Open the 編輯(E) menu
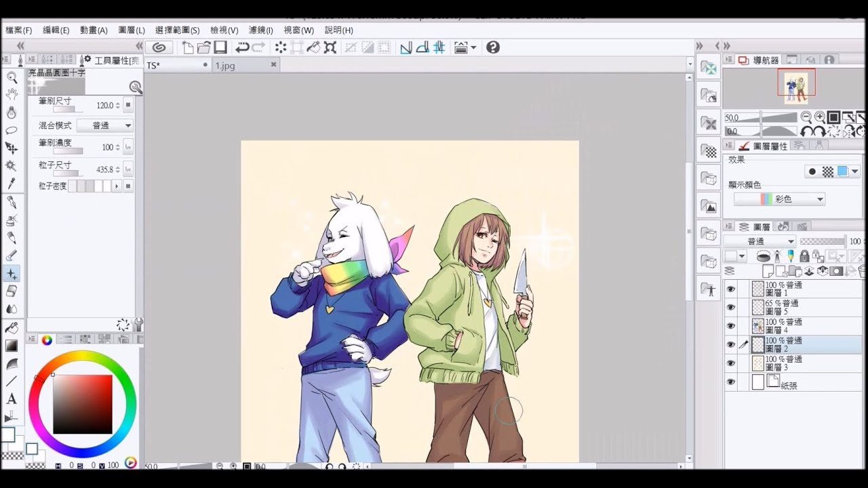 click(56, 30)
